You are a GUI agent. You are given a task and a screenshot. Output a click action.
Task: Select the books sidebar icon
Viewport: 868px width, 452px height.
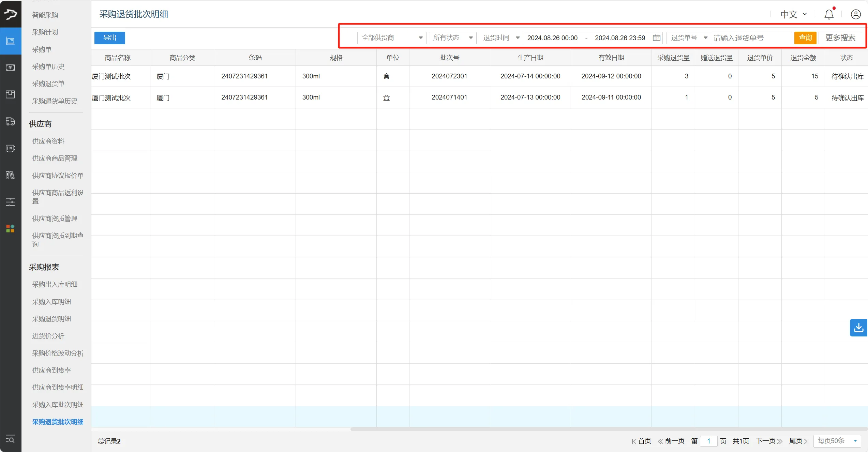coord(10,175)
